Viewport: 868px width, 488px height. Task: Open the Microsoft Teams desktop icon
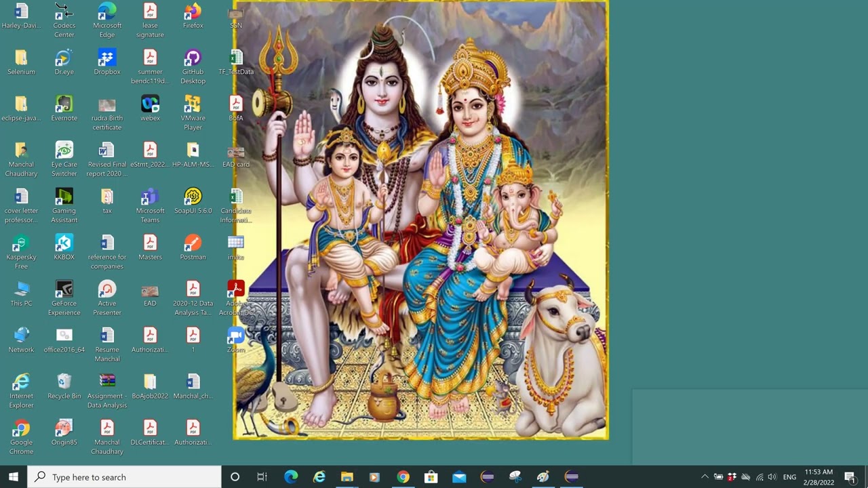(x=150, y=205)
